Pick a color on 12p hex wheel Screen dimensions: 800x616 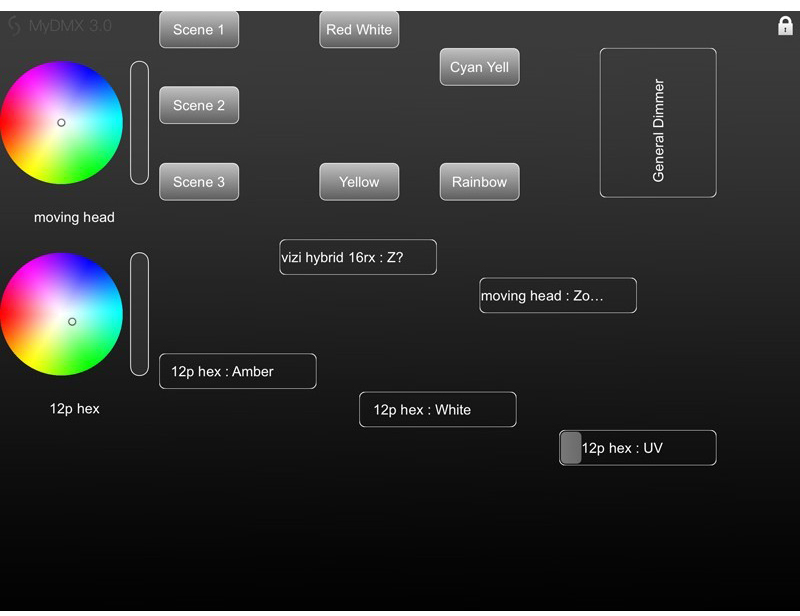coord(61,315)
